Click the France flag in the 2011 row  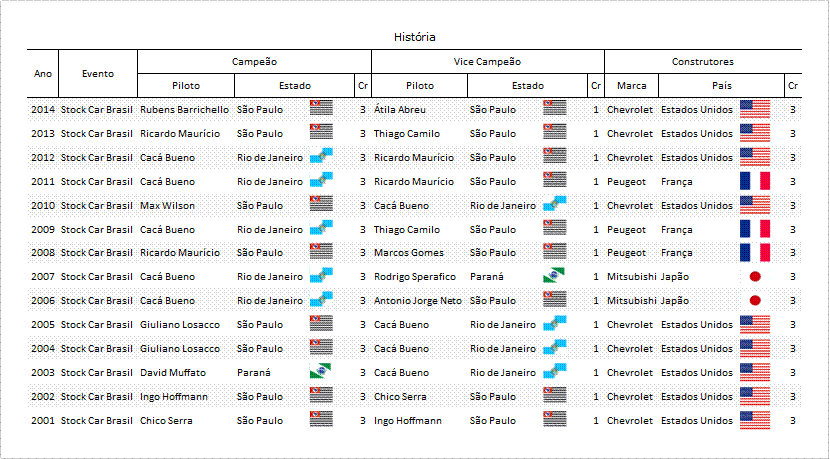tap(755, 181)
